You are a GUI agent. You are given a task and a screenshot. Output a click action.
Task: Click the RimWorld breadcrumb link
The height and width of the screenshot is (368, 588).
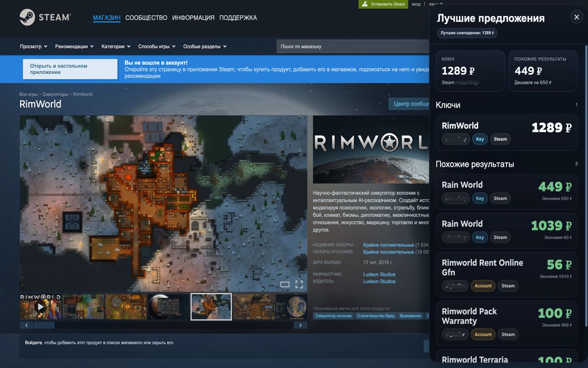83,94
